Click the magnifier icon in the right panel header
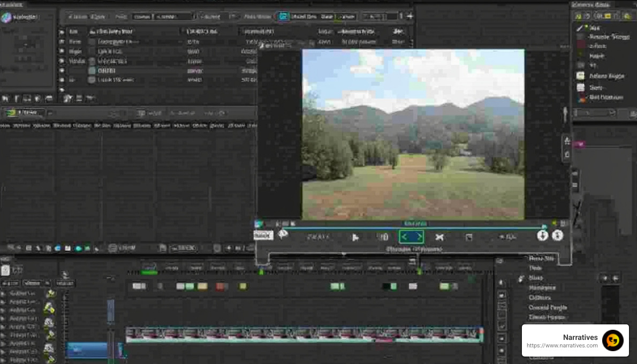 627,16
